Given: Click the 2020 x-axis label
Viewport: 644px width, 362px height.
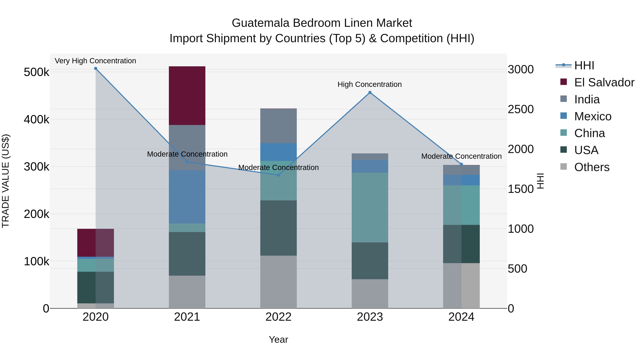Looking at the screenshot, I should (x=96, y=317).
